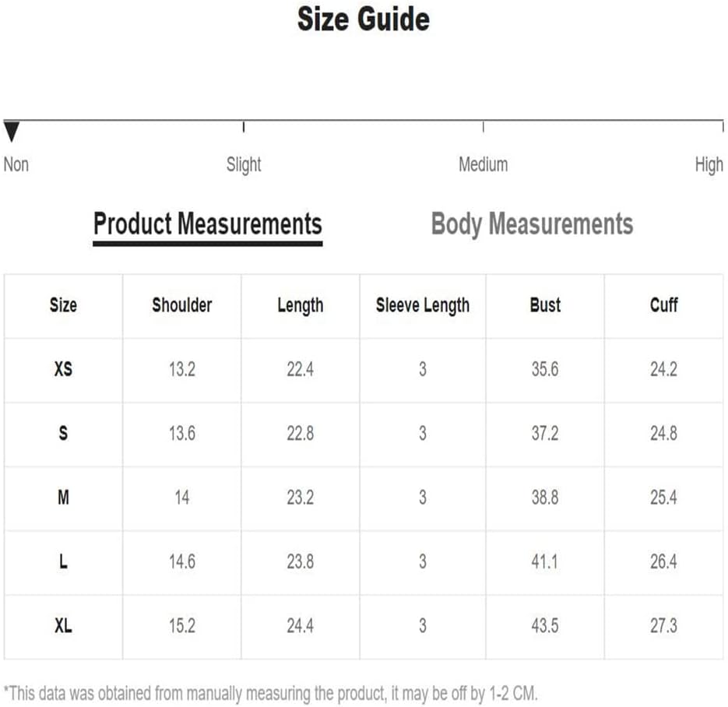This screenshot has height=707, width=728.
Task: Click the High stretch level label
Action: pyautogui.click(x=709, y=164)
